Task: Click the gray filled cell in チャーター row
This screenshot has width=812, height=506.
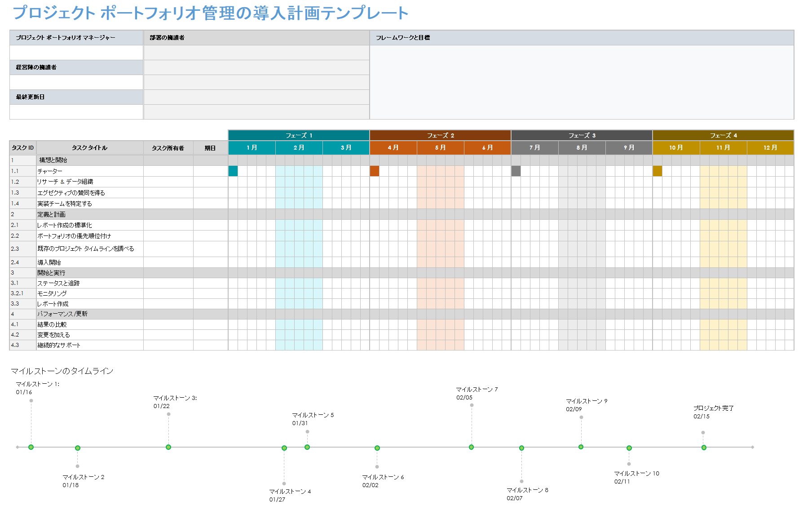Action: (516, 171)
